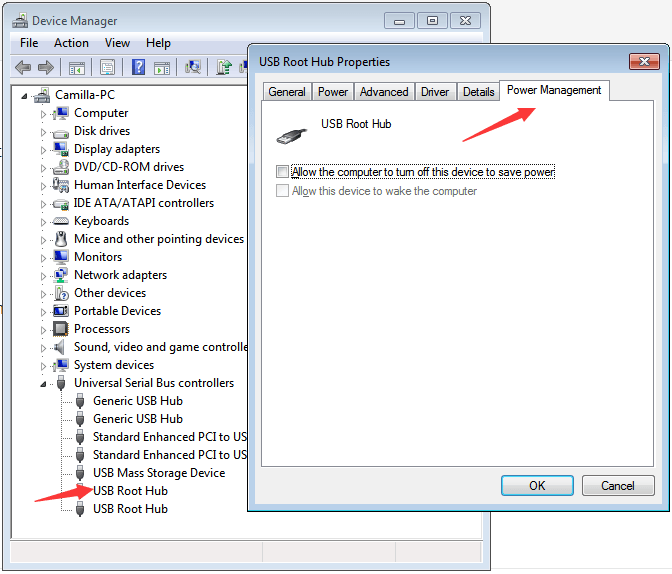Switch to the Details tab

(x=478, y=92)
